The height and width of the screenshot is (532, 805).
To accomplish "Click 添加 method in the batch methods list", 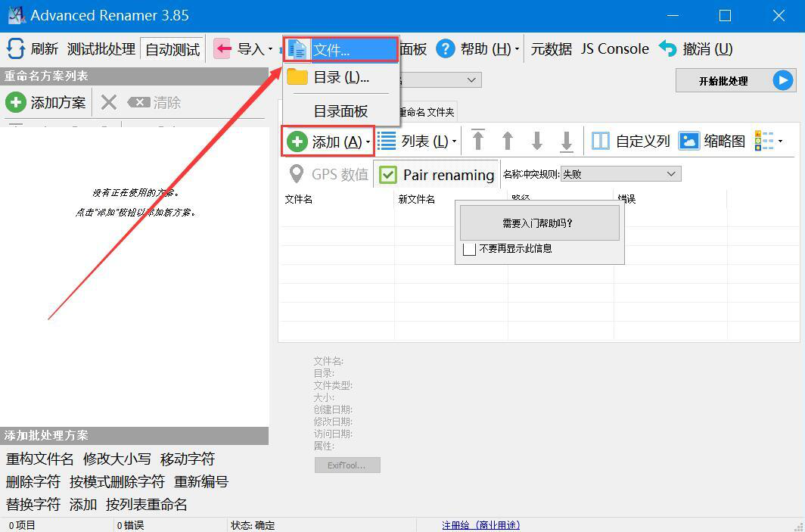I will point(83,504).
